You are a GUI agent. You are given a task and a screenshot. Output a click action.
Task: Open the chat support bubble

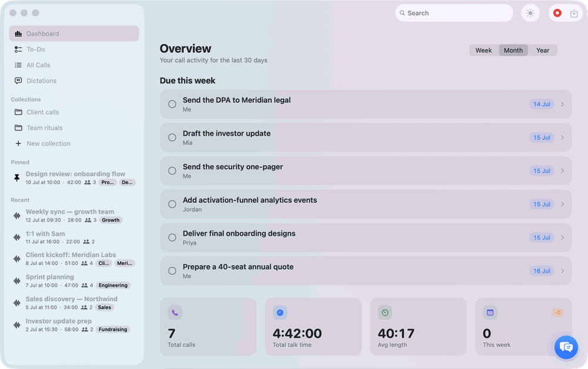[566, 347]
